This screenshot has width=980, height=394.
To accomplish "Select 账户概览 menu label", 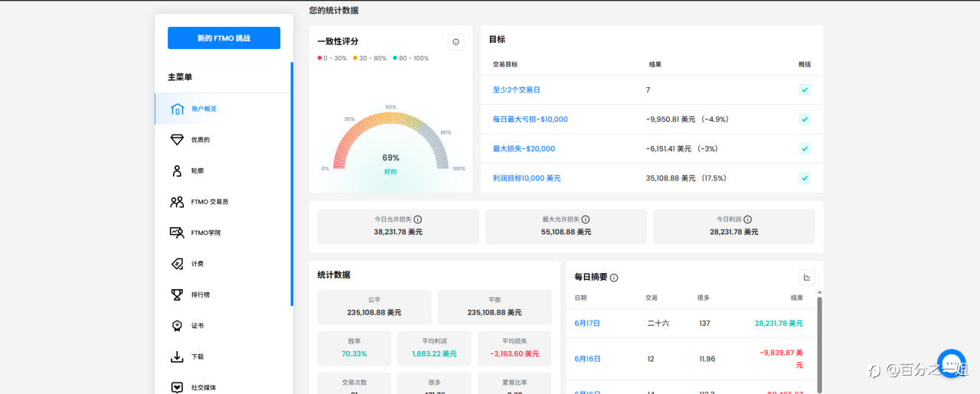I will [x=204, y=109].
